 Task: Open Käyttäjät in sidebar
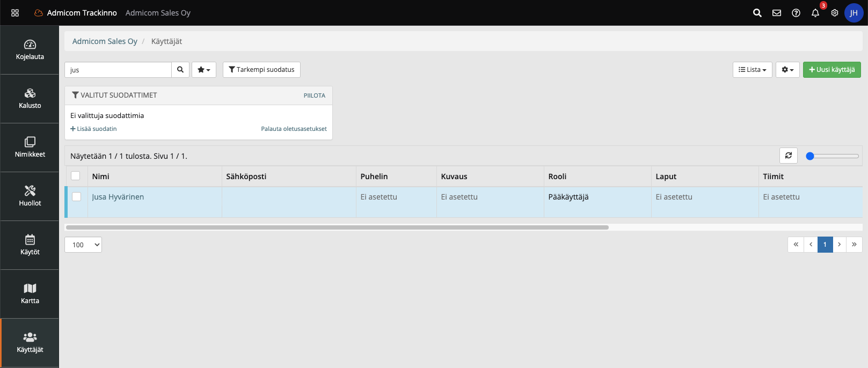30,343
